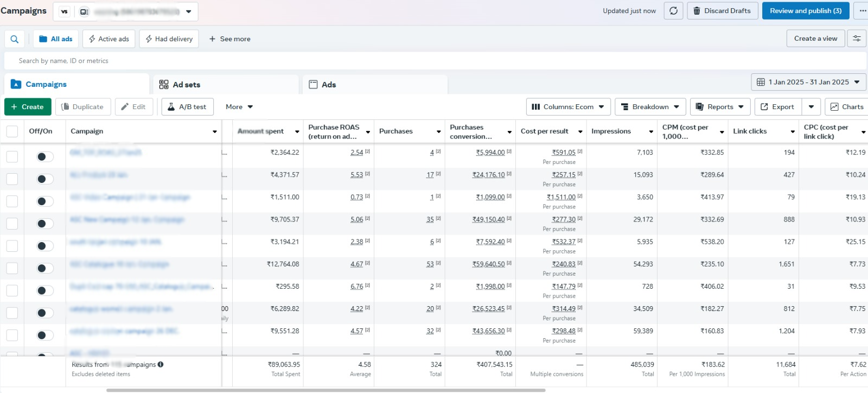Click the footnote icon beside ₹314.49 cost
Screen dimensions: 868x393
[580, 307]
